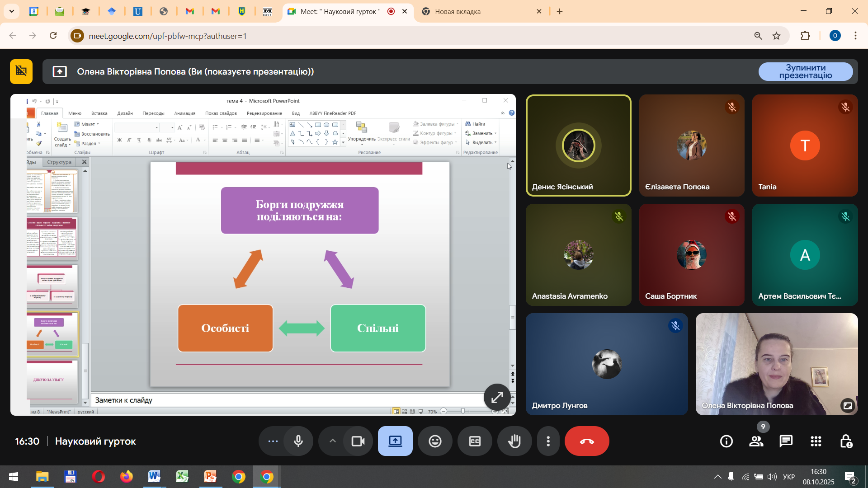Screen dimensions: 868x488
Task: Expand audio and video settings chevron
Action: tap(332, 441)
